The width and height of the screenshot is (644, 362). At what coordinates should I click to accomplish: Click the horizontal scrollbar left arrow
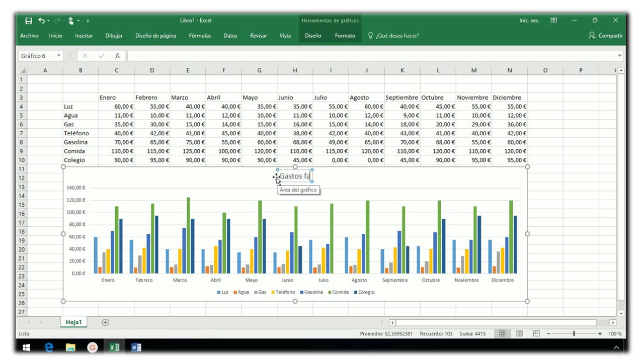(x=392, y=322)
